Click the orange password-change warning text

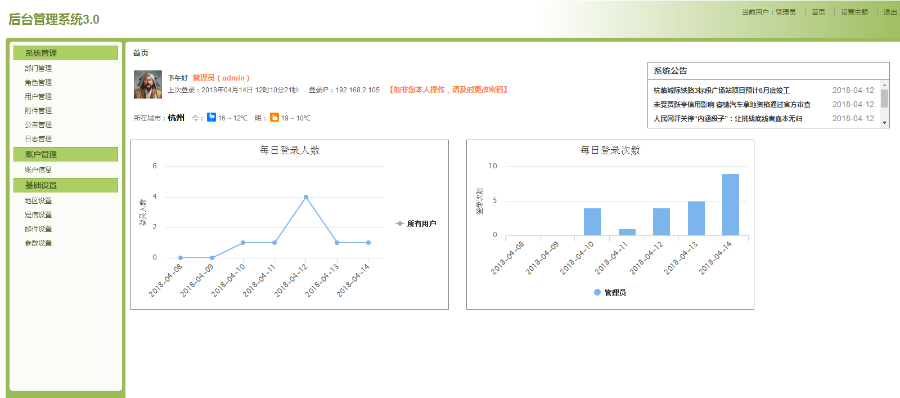point(448,90)
